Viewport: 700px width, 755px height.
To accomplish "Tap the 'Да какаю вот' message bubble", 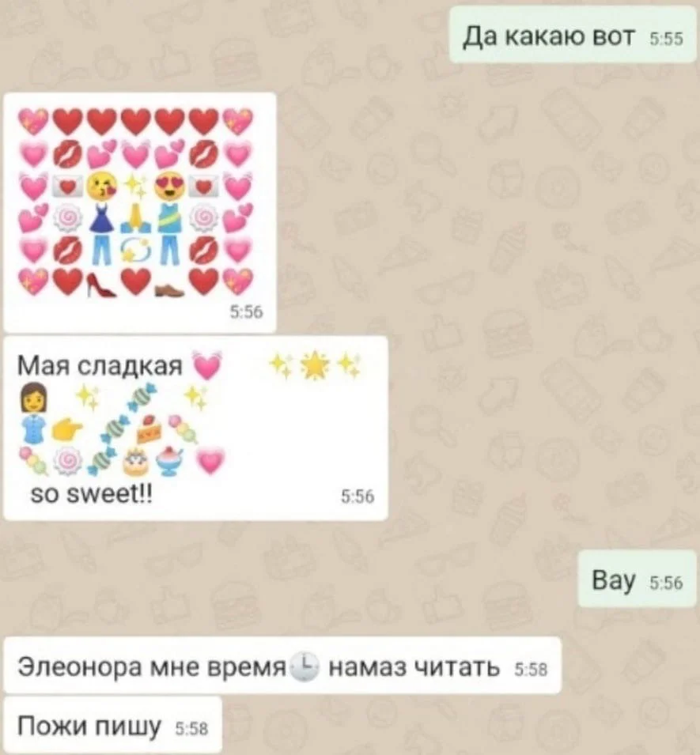I will pyautogui.click(x=573, y=36).
